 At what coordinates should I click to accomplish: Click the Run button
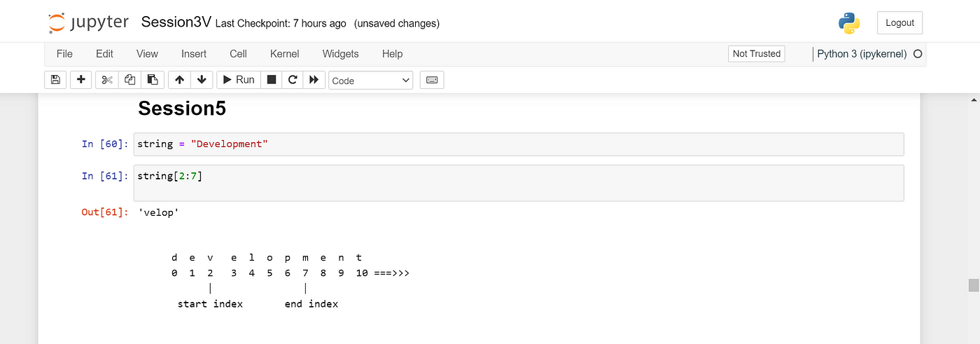(239, 80)
